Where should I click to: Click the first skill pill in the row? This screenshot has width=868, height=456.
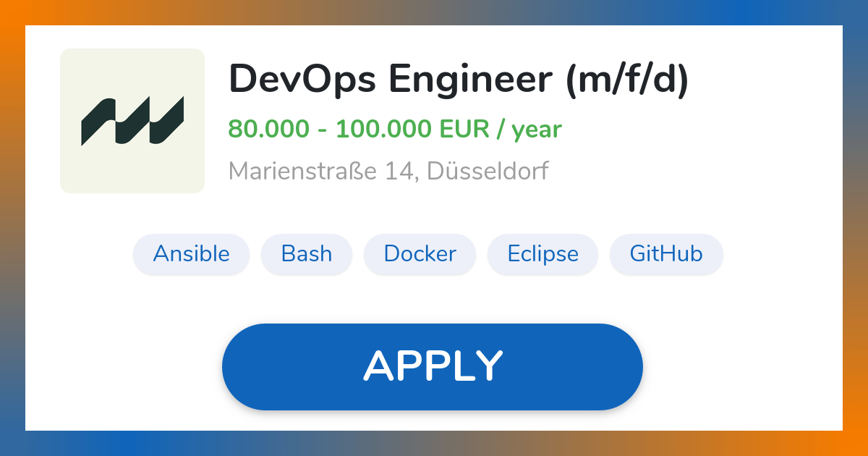[x=191, y=254]
